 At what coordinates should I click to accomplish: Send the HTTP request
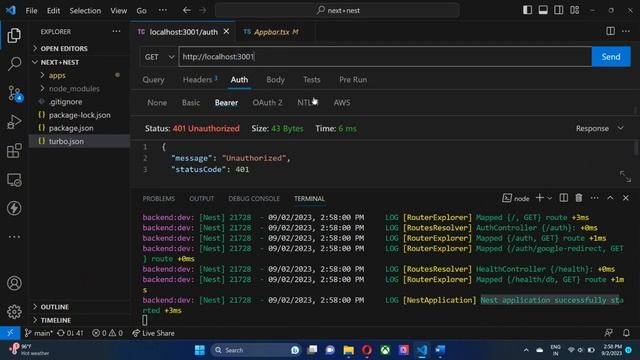611,57
